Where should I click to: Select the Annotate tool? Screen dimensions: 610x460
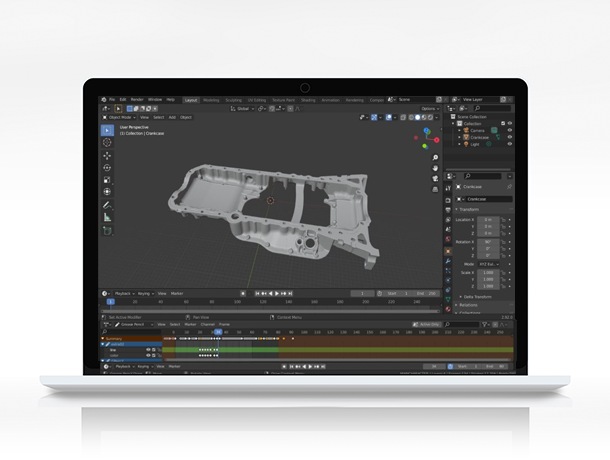click(107, 205)
